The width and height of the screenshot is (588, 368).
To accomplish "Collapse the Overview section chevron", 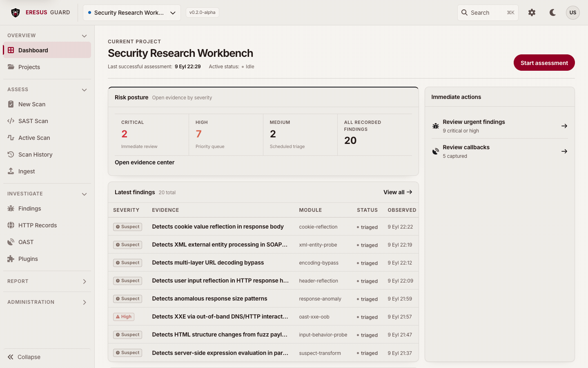I will pyautogui.click(x=84, y=36).
